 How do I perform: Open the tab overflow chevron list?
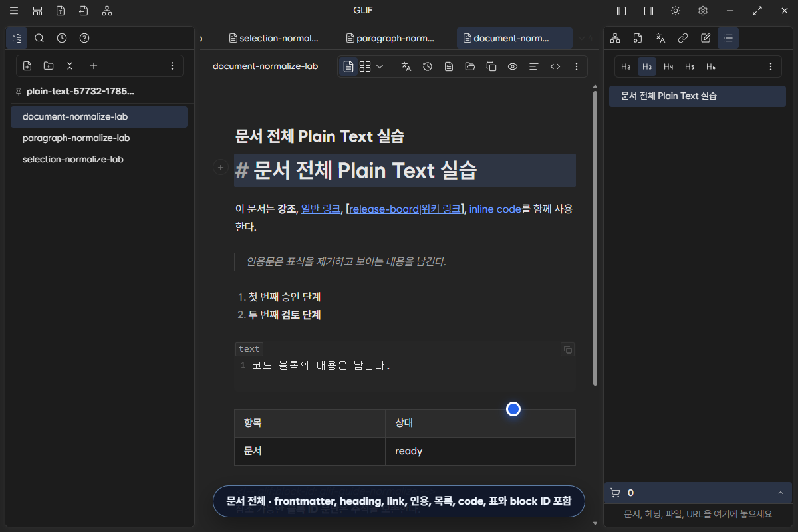coord(585,38)
